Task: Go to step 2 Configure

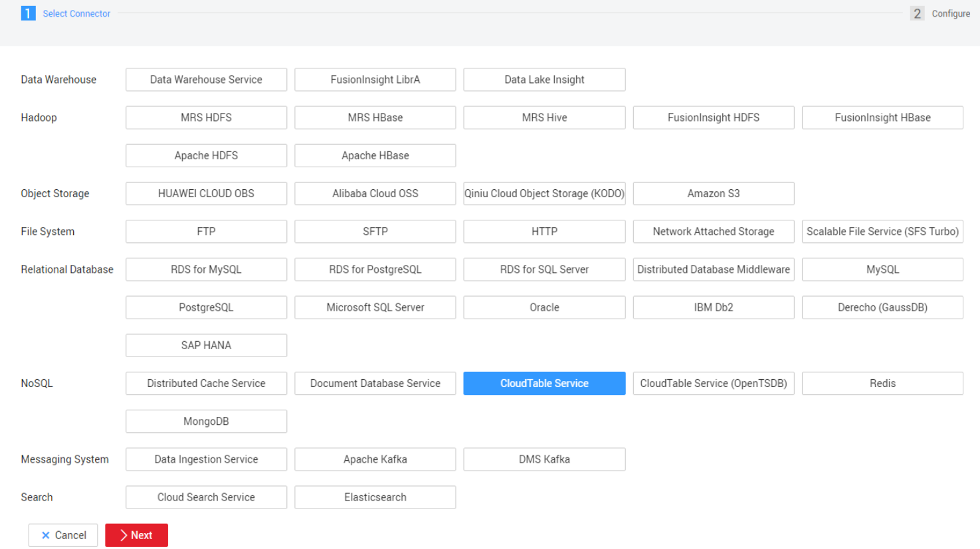Action: [x=940, y=13]
